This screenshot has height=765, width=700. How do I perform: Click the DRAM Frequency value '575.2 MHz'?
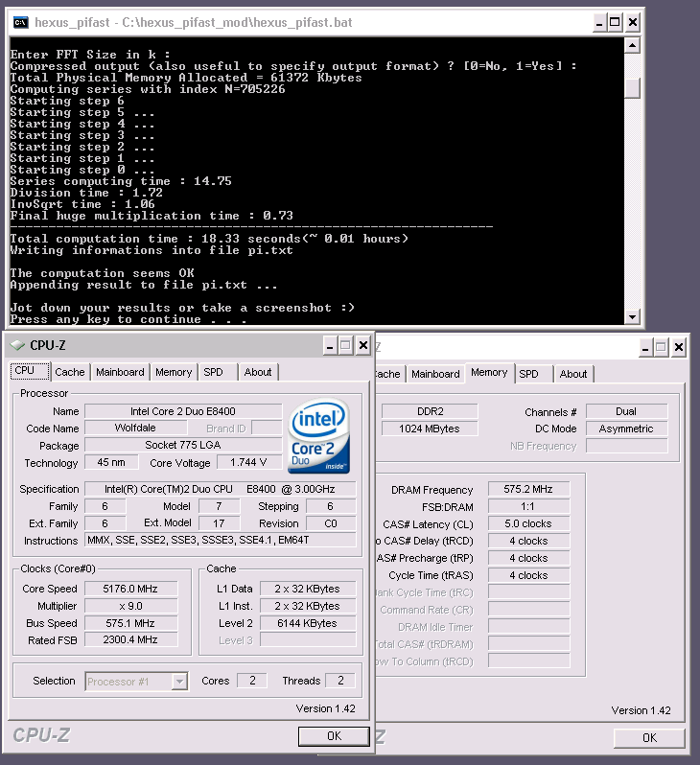pos(528,489)
